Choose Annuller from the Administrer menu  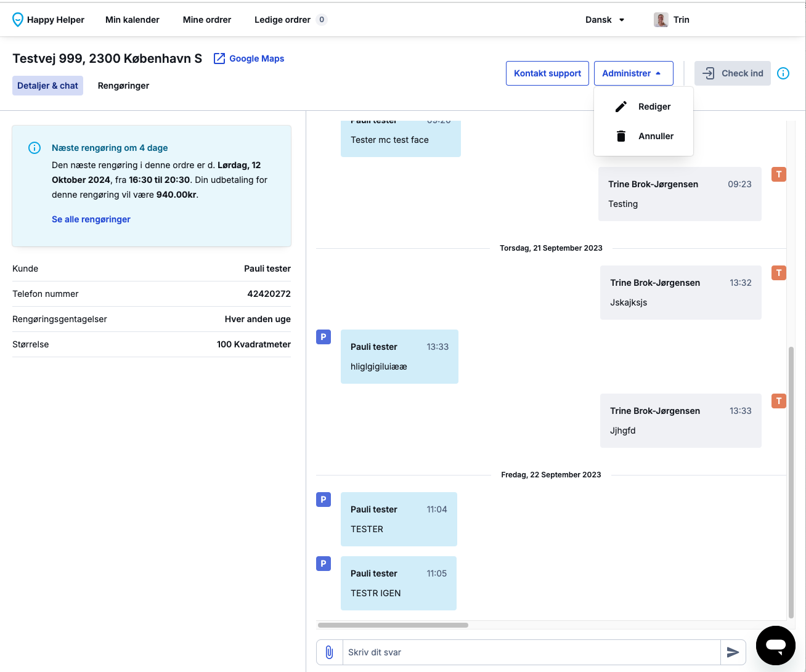(643, 136)
